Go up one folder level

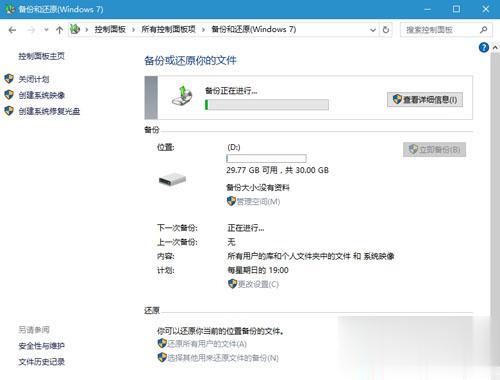(59, 30)
